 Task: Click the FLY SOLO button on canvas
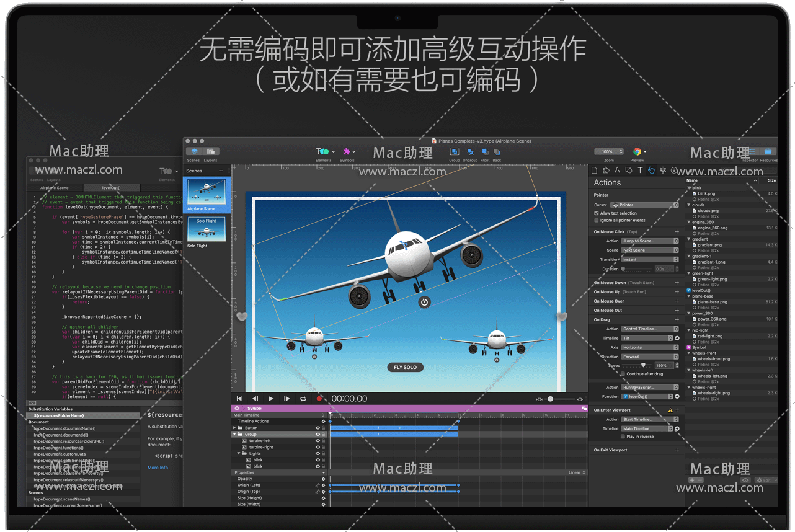405,367
